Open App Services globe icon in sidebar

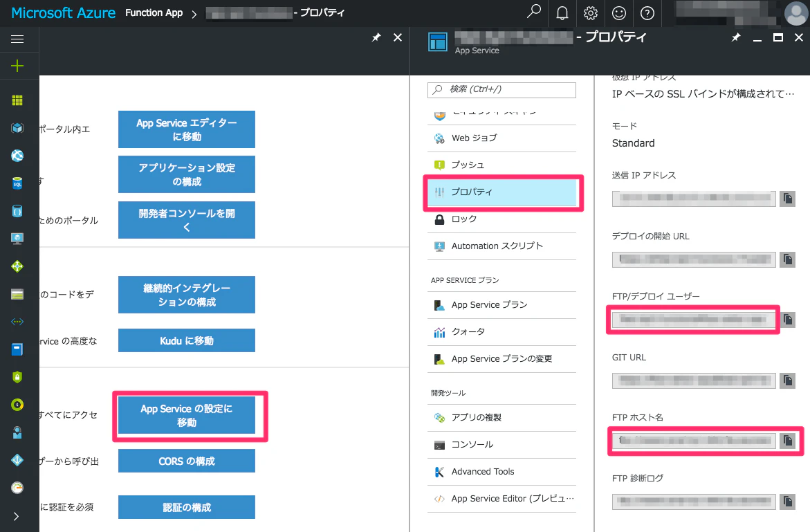[17, 156]
